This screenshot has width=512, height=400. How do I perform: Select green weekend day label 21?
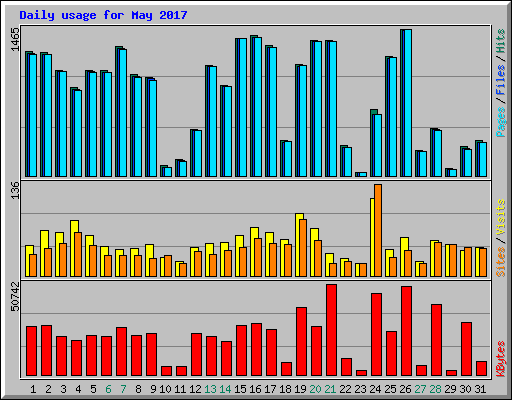point(330,389)
